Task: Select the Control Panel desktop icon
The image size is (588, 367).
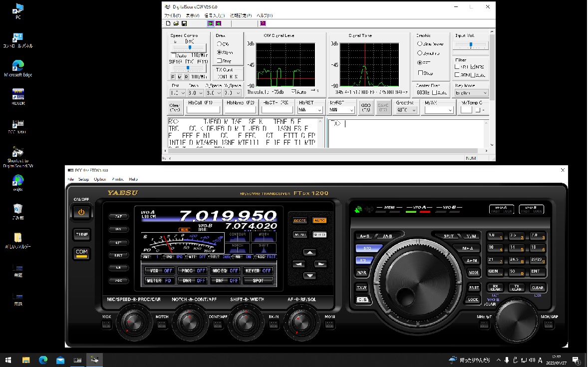Action: coord(18,40)
